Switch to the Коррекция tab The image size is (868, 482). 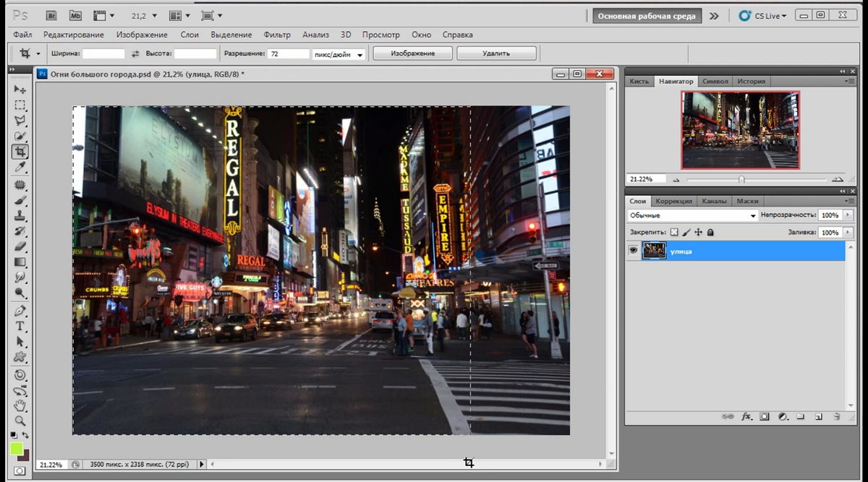(x=673, y=201)
